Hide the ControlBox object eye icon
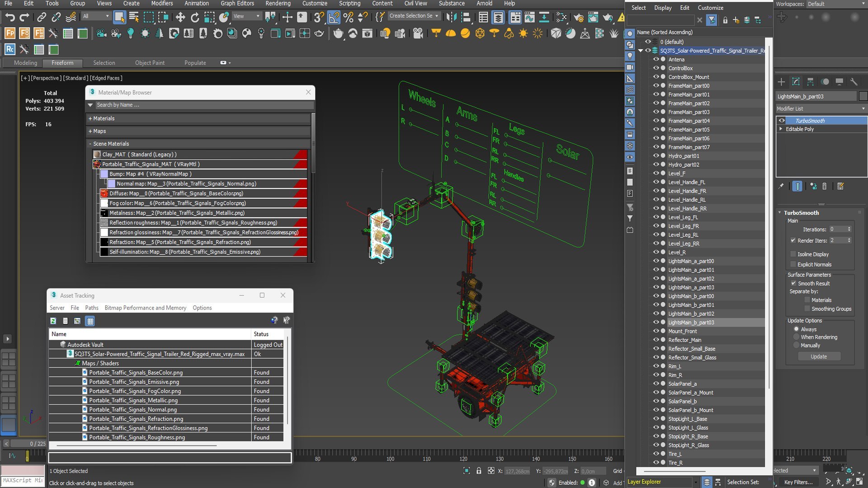Viewport: 868px width, 488px height. (656, 68)
